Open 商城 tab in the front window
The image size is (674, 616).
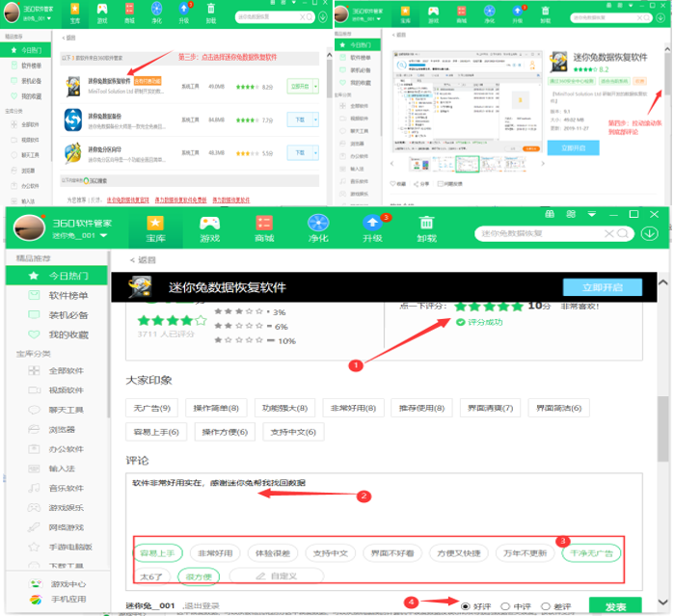(264, 228)
